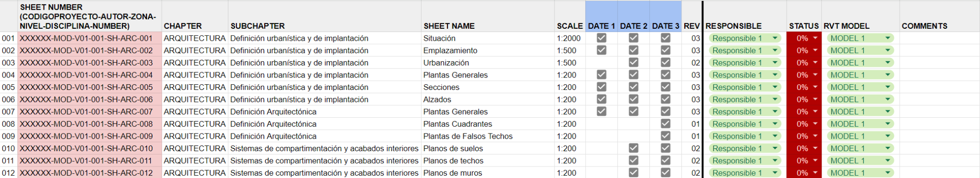Toggle DATE 3 checkbox for Alzados row
The height and width of the screenshot is (178, 980).
(x=666, y=99)
